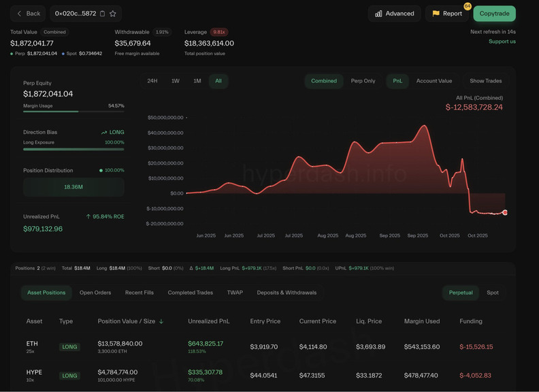This screenshot has width=539, height=392.
Task: Open Deposits & Withdrawals tab
Action: coord(287,293)
